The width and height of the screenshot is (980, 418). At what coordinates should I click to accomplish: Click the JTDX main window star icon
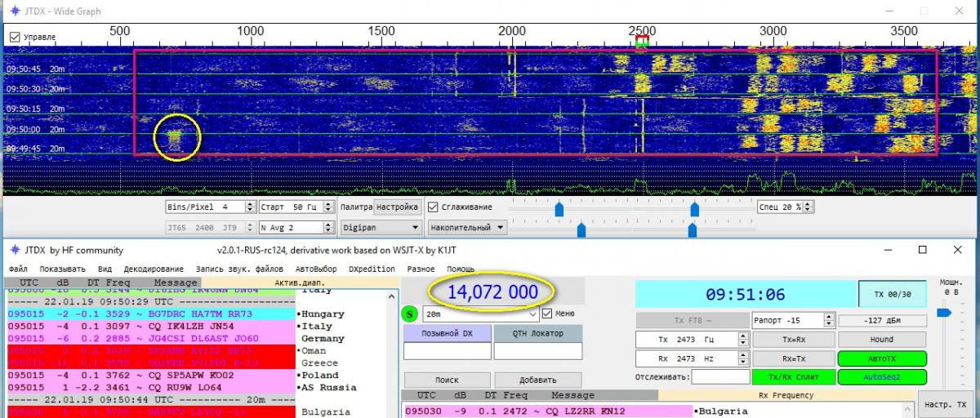pos(14,250)
